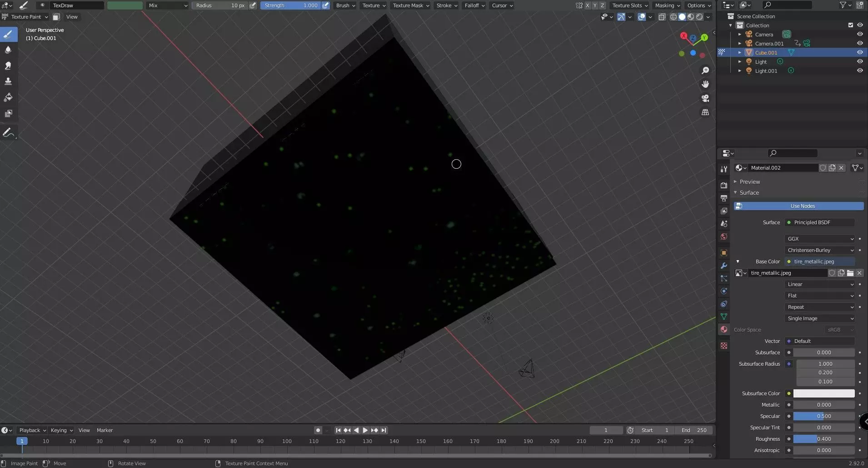Viewport: 868px width, 468px height.
Task: Open the Blend mode Mix dropdown
Action: coord(168,5)
